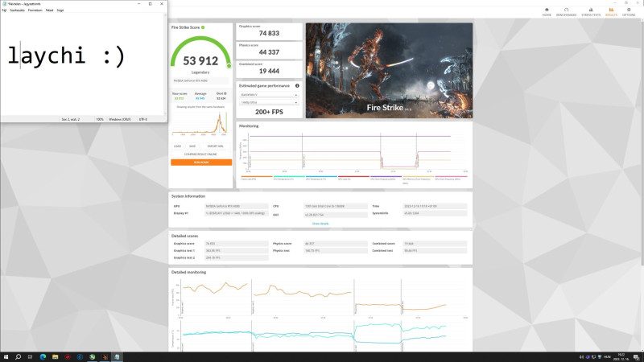Open the Súgó menu in Notepad
The width and height of the screenshot is (644, 362).
tap(60, 10)
